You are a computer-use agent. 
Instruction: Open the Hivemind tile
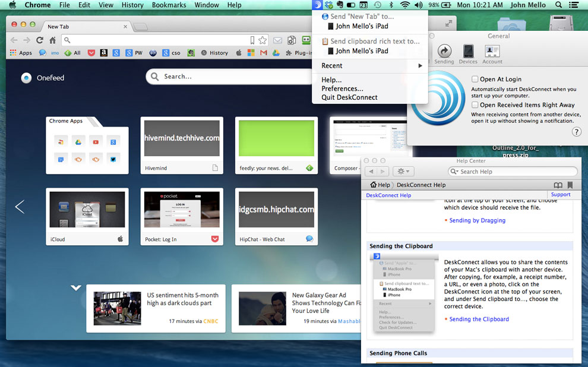(x=182, y=145)
